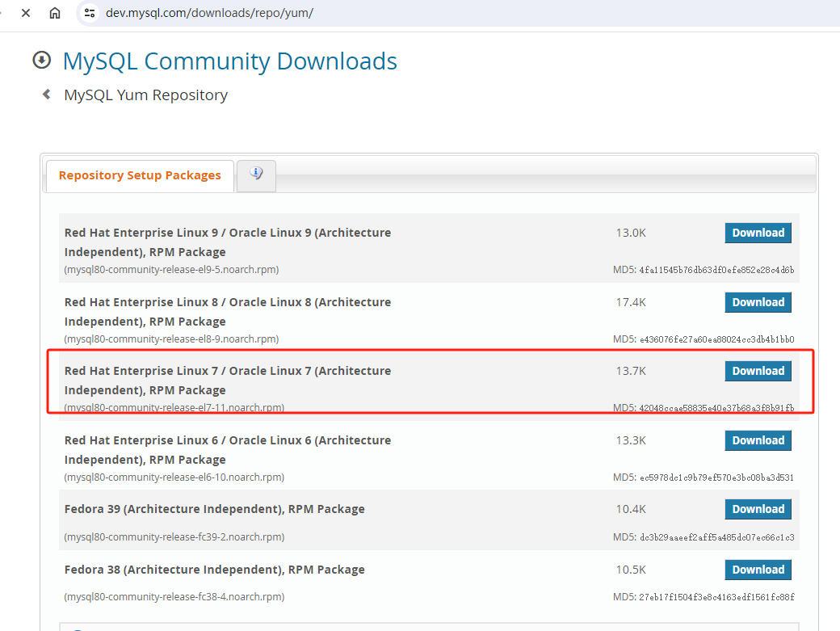Download the Red Hat Enterprise Linux 6 package
This screenshot has height=631, width=840.
point(758,440)
